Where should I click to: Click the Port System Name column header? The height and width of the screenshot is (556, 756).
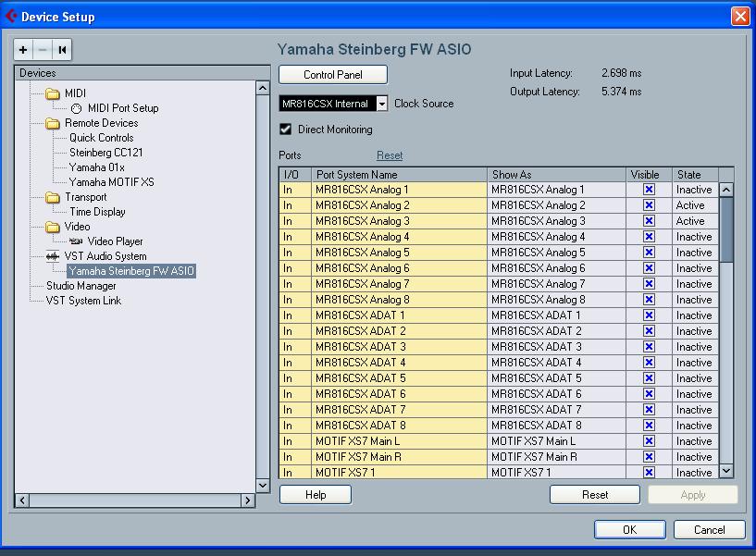[399, 175]
